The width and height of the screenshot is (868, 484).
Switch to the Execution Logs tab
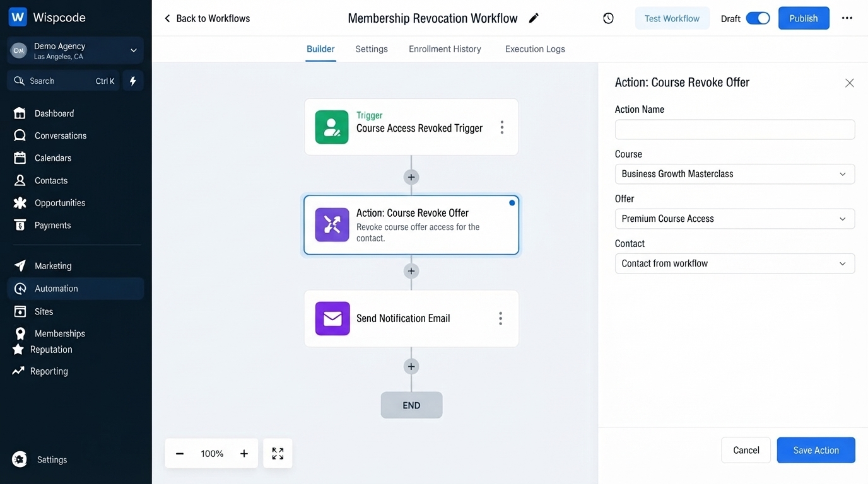(535, 49)
